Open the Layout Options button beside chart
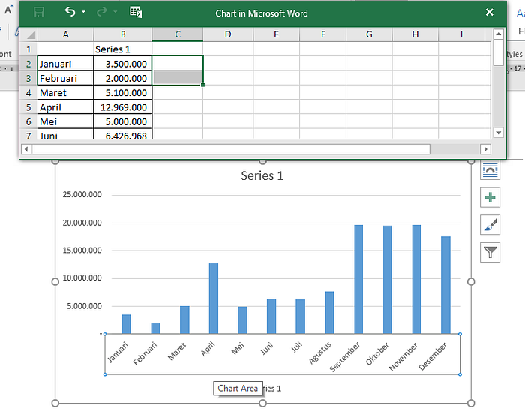The width and height of the screenshot is (525, 420). coord(490,170)
